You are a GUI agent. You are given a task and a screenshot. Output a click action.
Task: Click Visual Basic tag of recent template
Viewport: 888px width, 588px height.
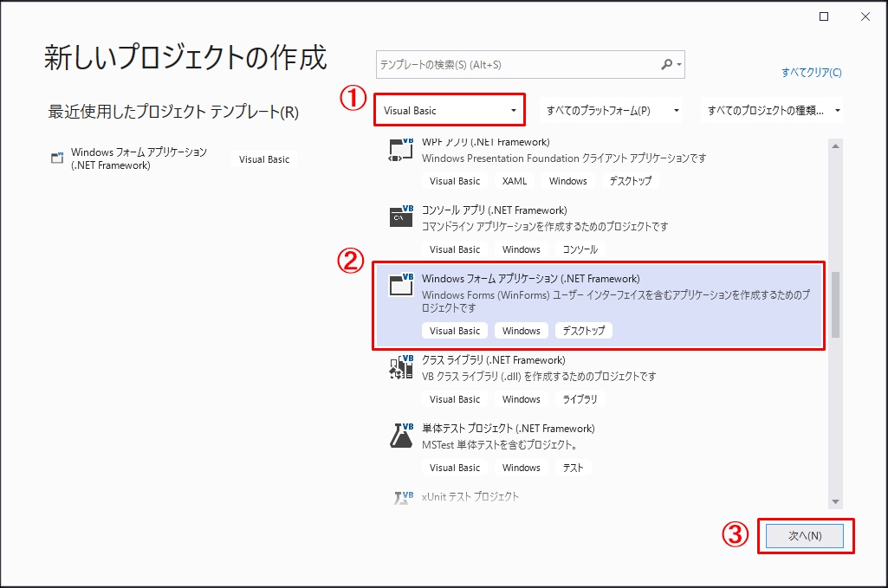click(264, 159)
